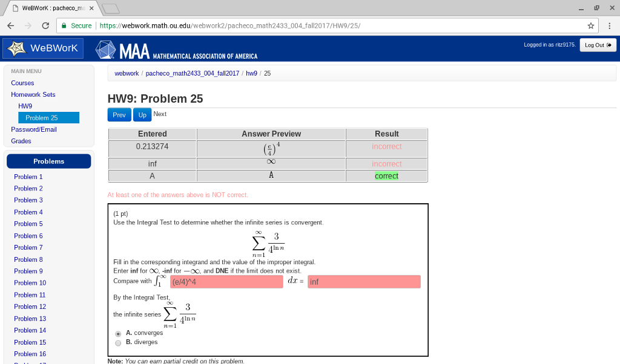
Task: Click the browser back navigation arrow
Action: coord(10,26)
